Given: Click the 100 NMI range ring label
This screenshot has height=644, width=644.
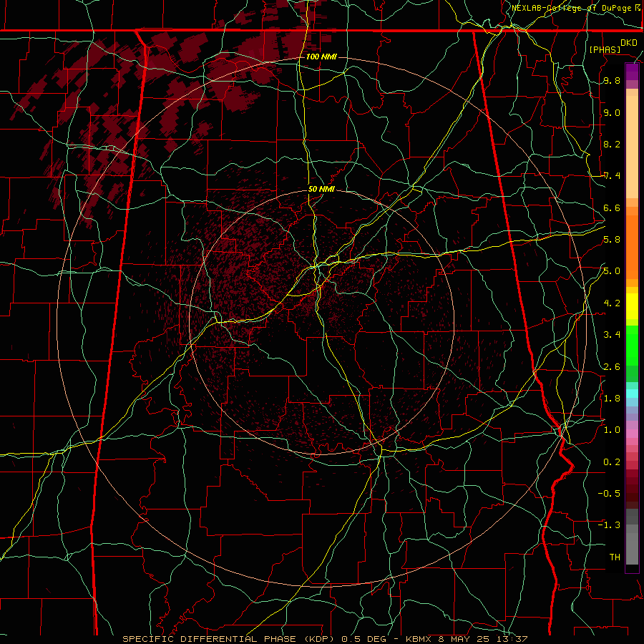Looking at the screenshot, I should (321, 57).
